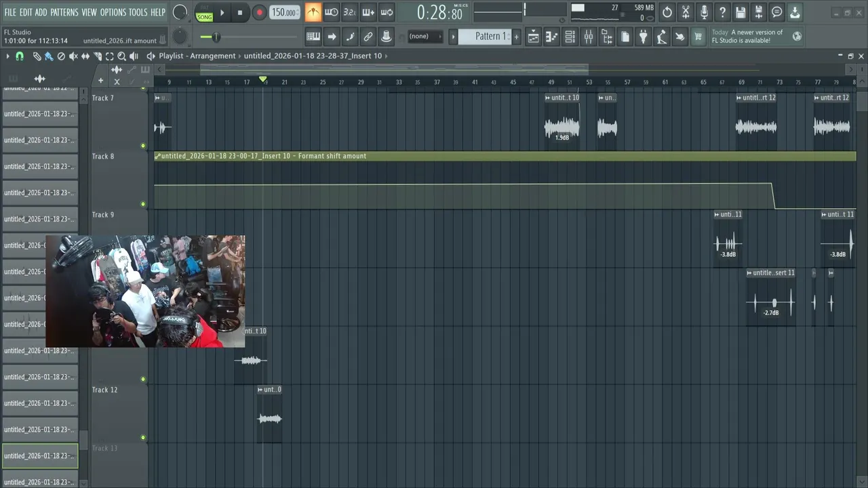The height and width of the screenshot is (488, 868).
Task: Open Formant shift amount automation clip menu
Action: tap(157, 156)
